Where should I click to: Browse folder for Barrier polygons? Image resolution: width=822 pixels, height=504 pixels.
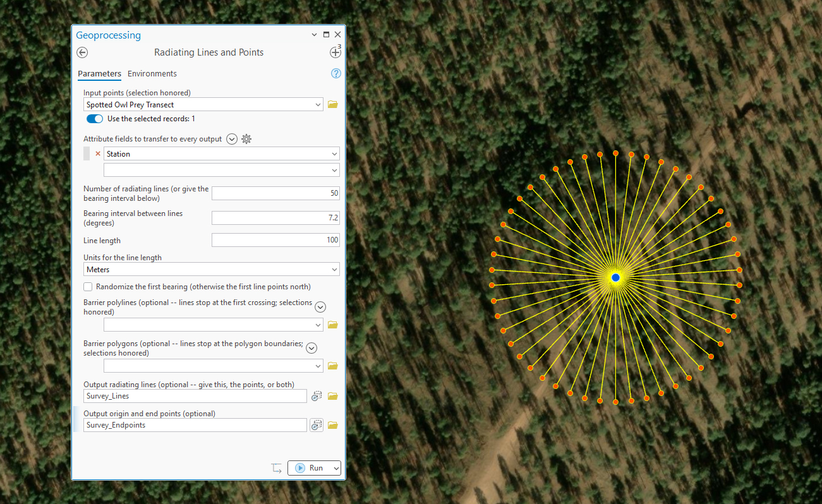point(333,366)
